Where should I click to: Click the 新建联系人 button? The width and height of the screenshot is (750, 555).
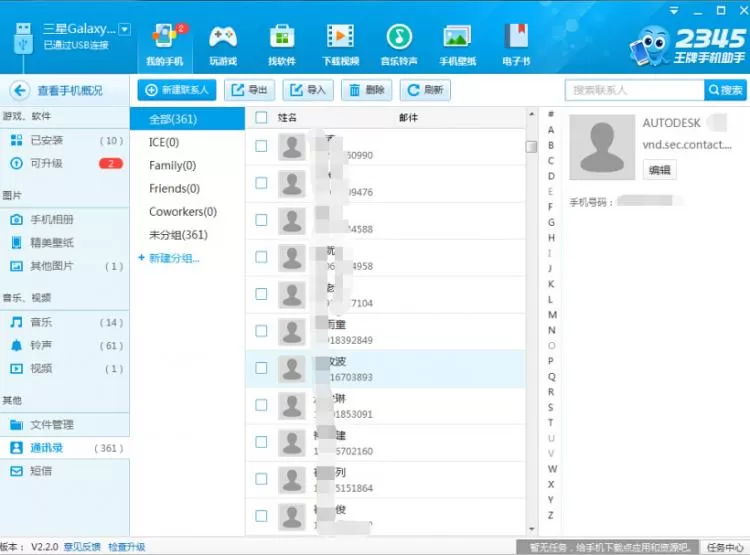point(177,90)
